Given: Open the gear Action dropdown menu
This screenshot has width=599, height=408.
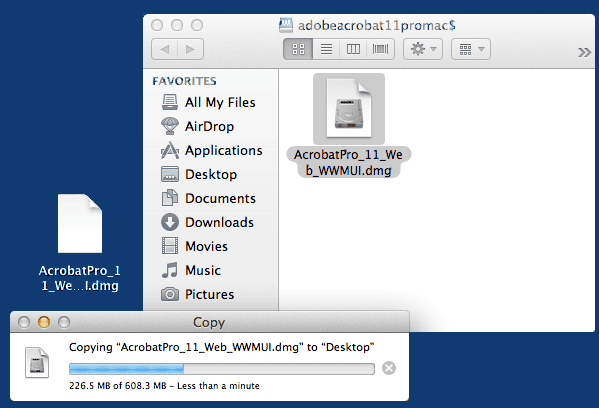Looking at the screenshot, I should [423, 49].
